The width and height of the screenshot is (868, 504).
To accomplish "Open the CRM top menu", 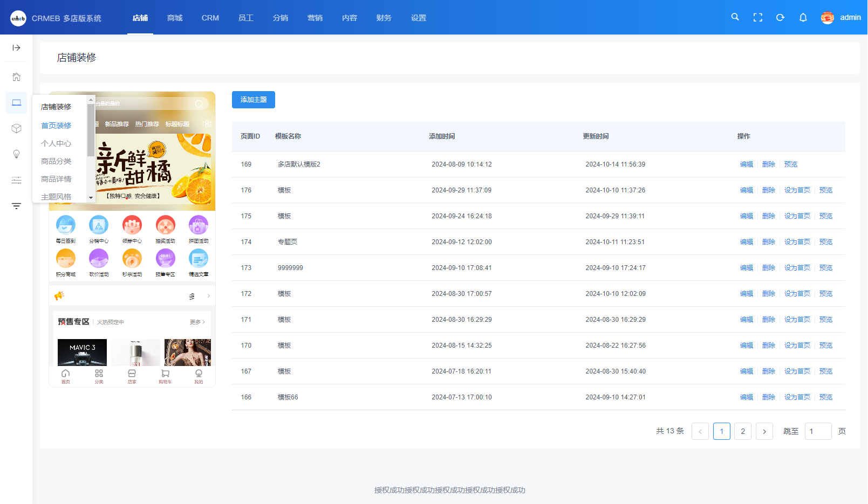I will coord(210,18).
